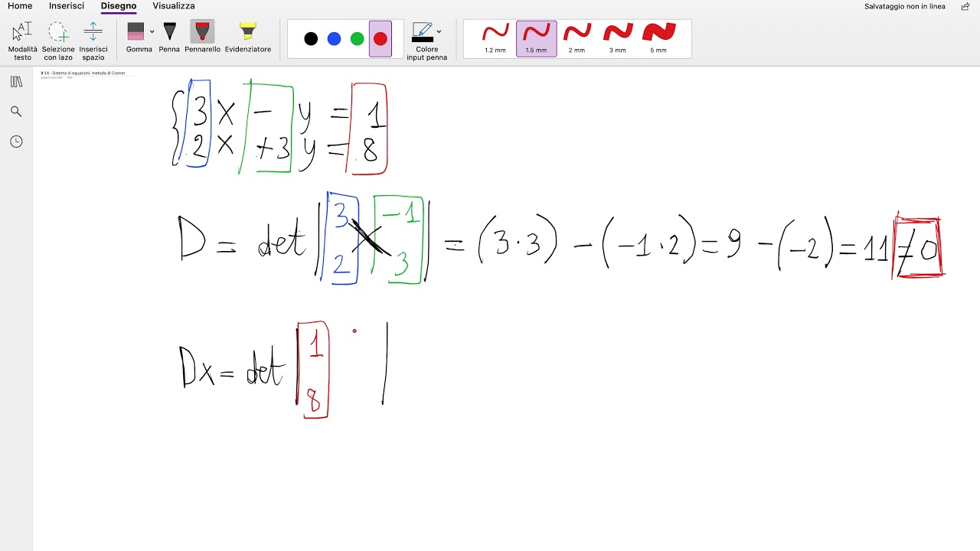Set pen thickness to 1.5 mm
Image resolution: width=980 pixels, height=551 pixels.
point(536,38)
